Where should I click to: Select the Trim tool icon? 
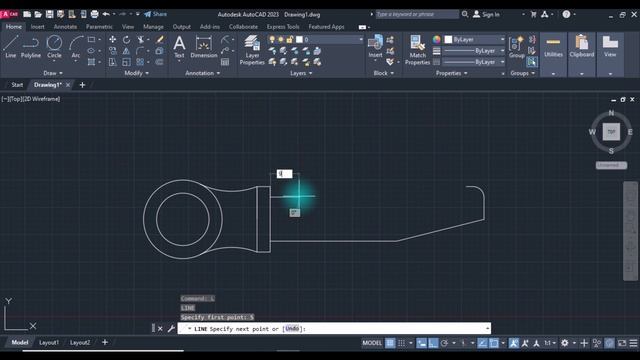pyautogui.click(x=141, y=40)
